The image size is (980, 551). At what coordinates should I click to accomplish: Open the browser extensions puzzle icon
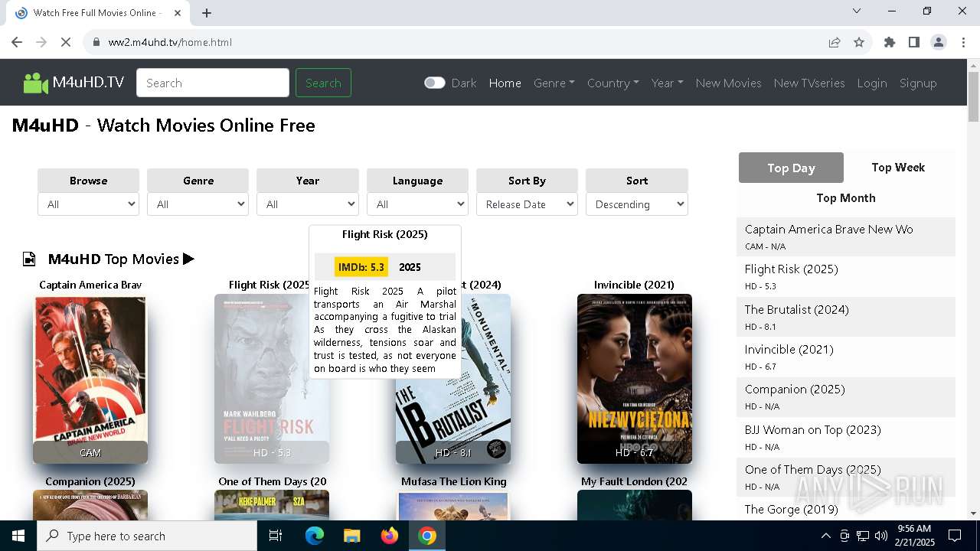pyautogui.click(x=890, y=42)
